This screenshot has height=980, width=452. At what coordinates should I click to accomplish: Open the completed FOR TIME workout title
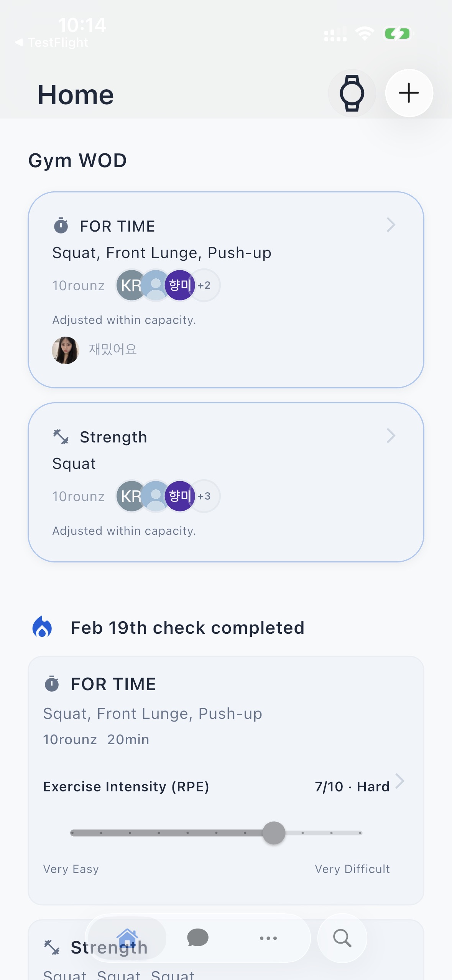113,684
